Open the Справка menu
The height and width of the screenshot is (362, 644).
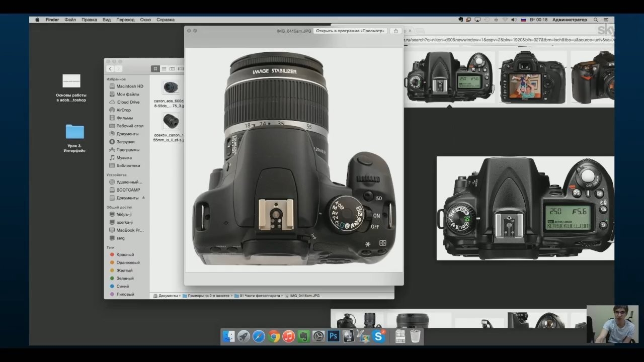coord(166,20)
